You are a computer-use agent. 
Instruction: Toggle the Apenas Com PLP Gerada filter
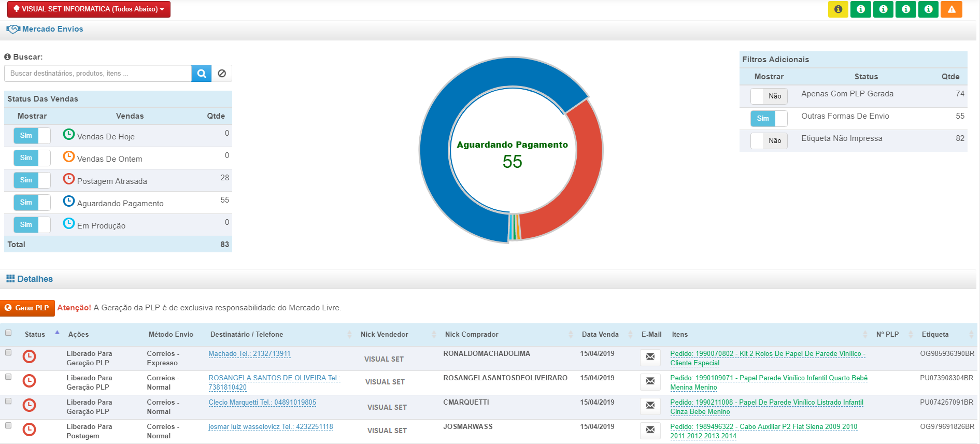click(769, 96)
